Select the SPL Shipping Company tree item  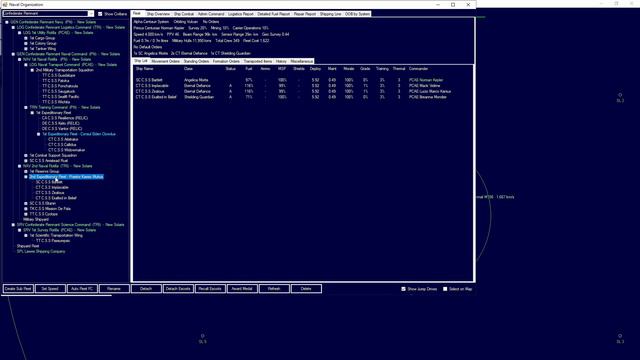[41, 251]
